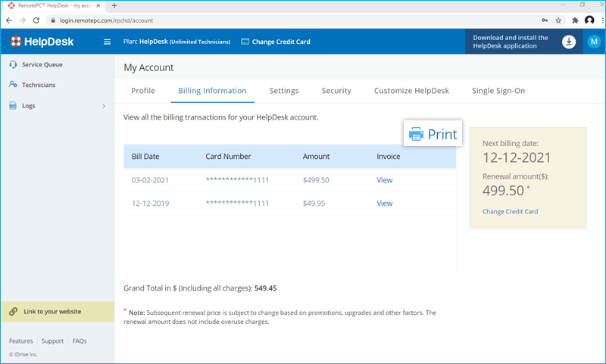Click the download HelpDesk application icon

[569, 42]
